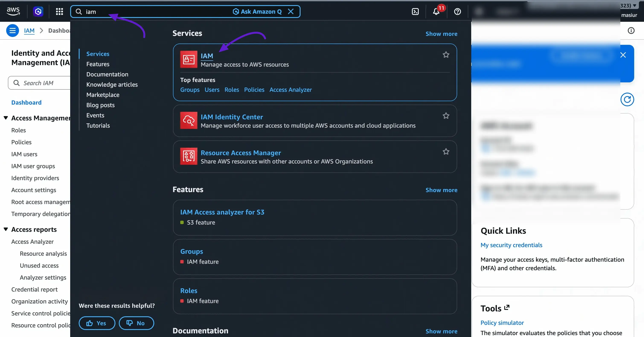The width and height of the screenshot is (644, 337).
Task: Open the Amazon Q icon in header
Action: [x=38, y=11]
